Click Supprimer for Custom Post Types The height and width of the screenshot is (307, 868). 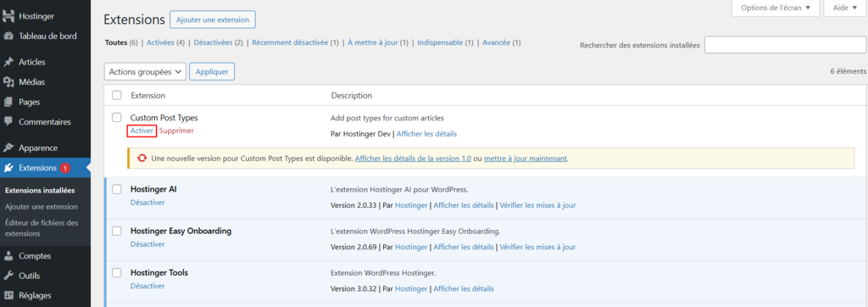(x=176, y=131)
